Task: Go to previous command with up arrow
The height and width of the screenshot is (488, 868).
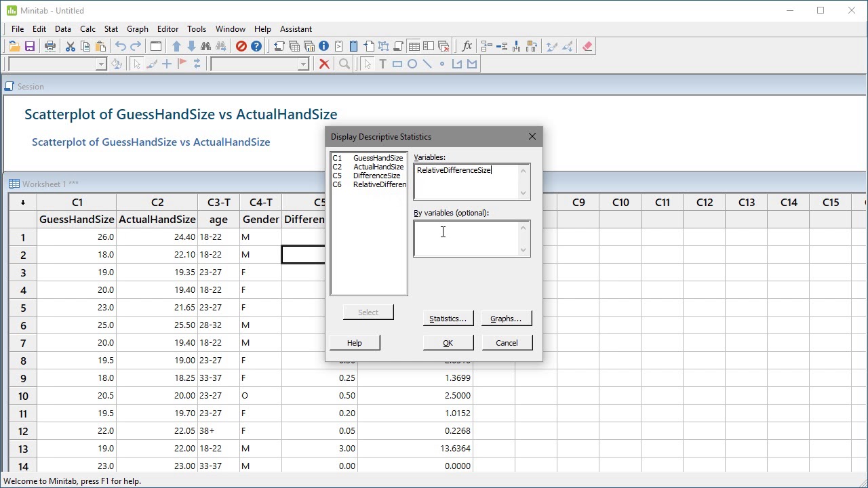Action: point(176,47)
